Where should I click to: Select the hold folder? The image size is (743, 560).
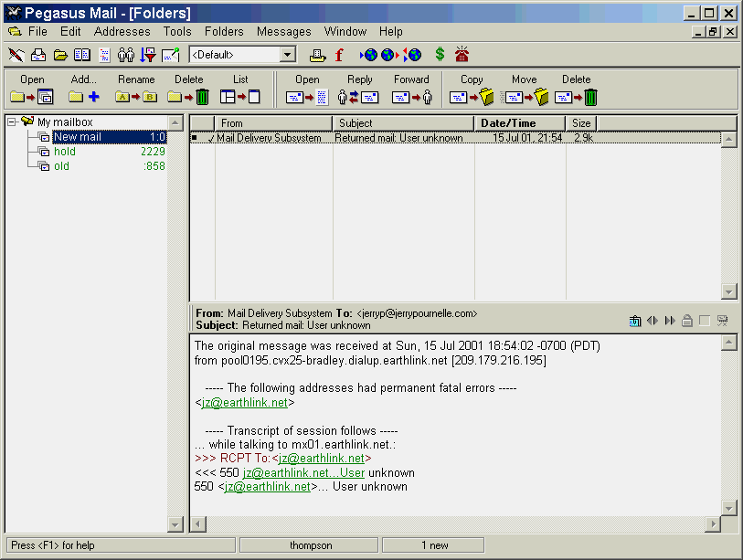point(64,152)
